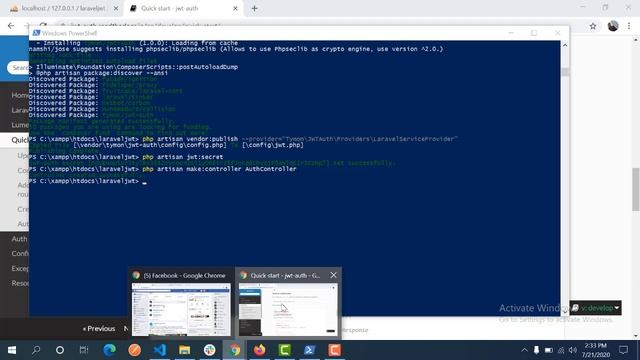Go back in Chrome
Viewport: 640px width, 360px height.
11,25
